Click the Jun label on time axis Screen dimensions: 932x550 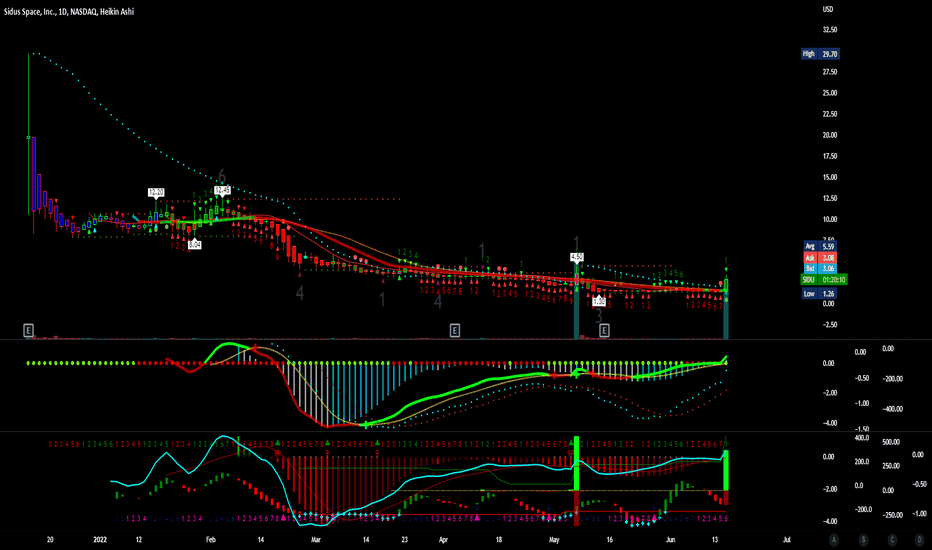[670, 540]
